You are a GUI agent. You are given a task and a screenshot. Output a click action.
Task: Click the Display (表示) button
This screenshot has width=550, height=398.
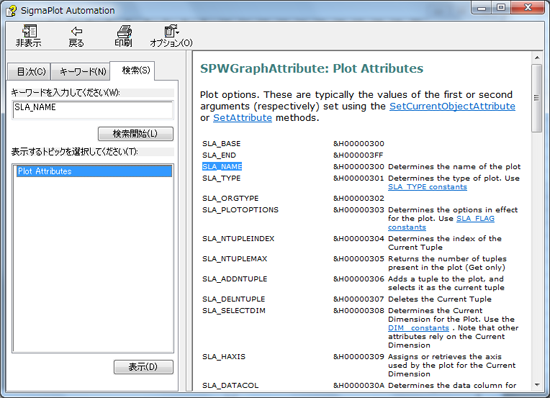pos(143,367)
